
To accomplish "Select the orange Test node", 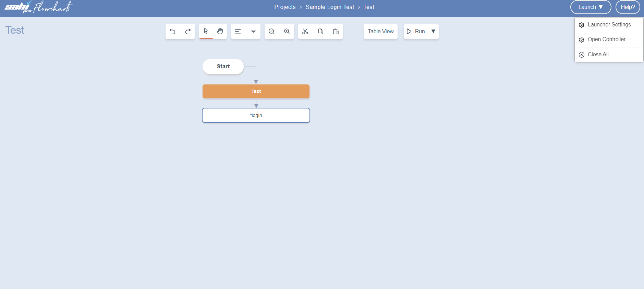I will (256, 91).
